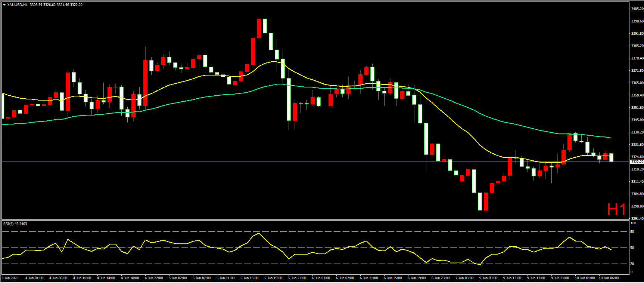The height and width of the screenshot is (283, 644).
Task: Click the 3318.20 price axis value
Action: [637, 169]
